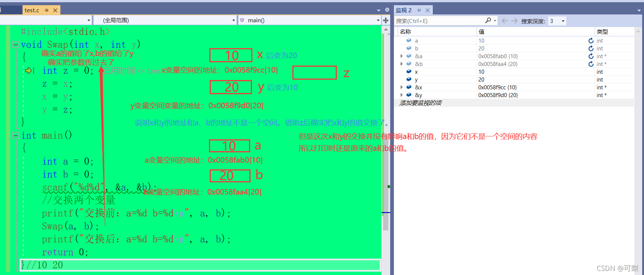
Task: Click the int z = 0; code line
Action: point(68,70)
